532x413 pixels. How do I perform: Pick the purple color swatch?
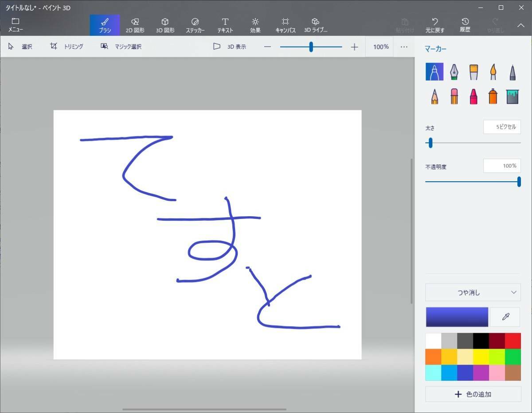(x=481, y=373)
